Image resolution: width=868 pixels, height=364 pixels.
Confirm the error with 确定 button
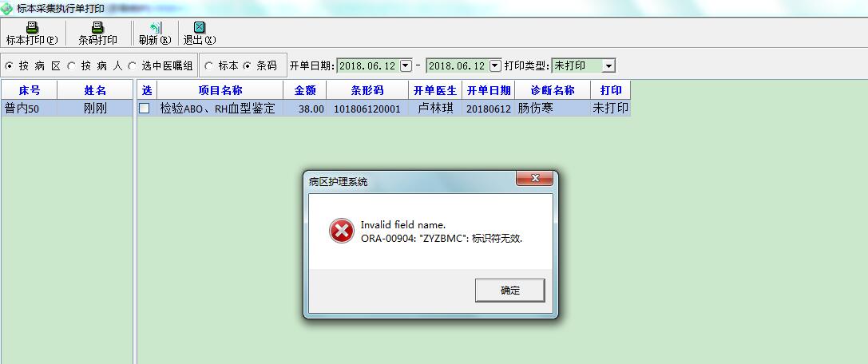tap(509, 290)
